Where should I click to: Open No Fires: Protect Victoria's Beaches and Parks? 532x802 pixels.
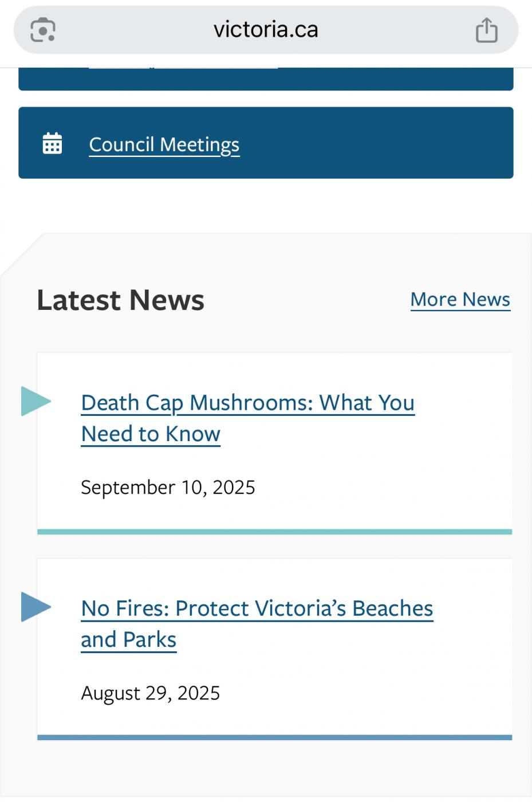point(257,609)
